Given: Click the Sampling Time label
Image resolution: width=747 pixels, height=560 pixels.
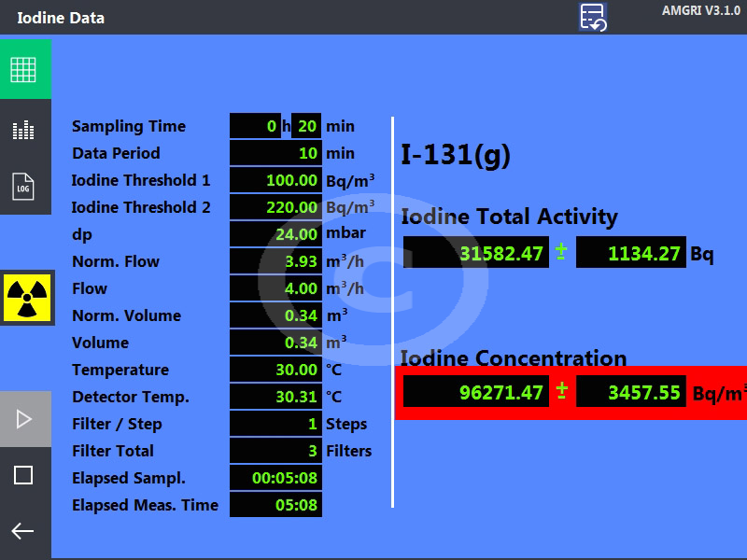Looking at the screenshot, I should pos(129,126).
